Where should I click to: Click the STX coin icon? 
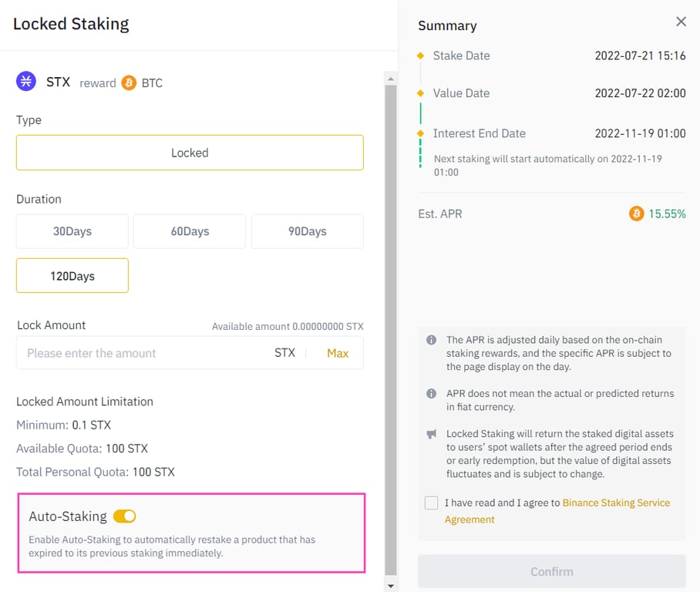pyautogui.click(x=25, y=82)
